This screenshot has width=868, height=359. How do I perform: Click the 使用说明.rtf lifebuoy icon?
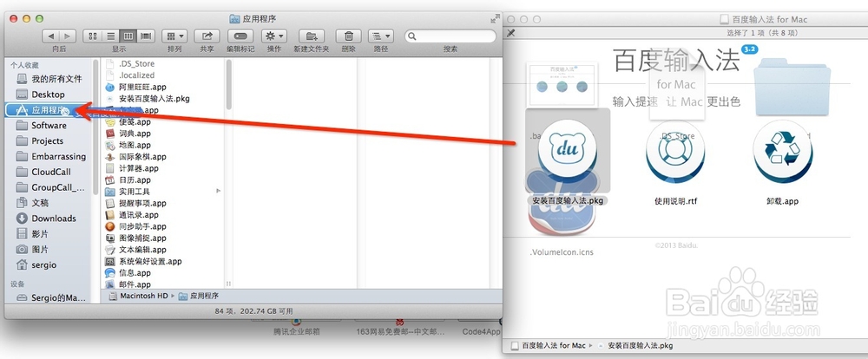point(674,152)
